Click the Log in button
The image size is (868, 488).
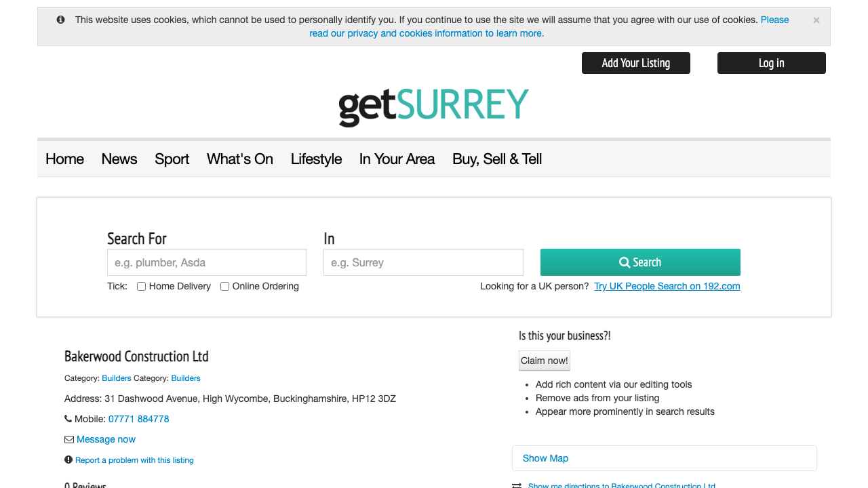tap(772, 63)
